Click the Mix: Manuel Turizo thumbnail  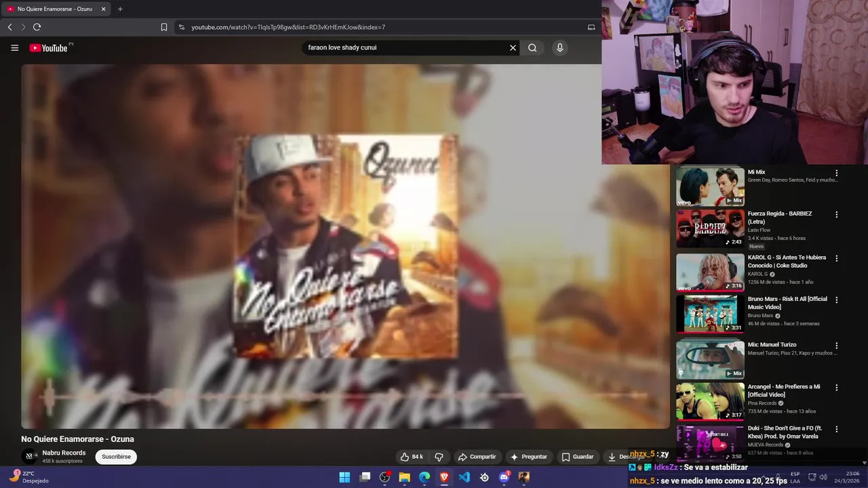tap(710, 359)
